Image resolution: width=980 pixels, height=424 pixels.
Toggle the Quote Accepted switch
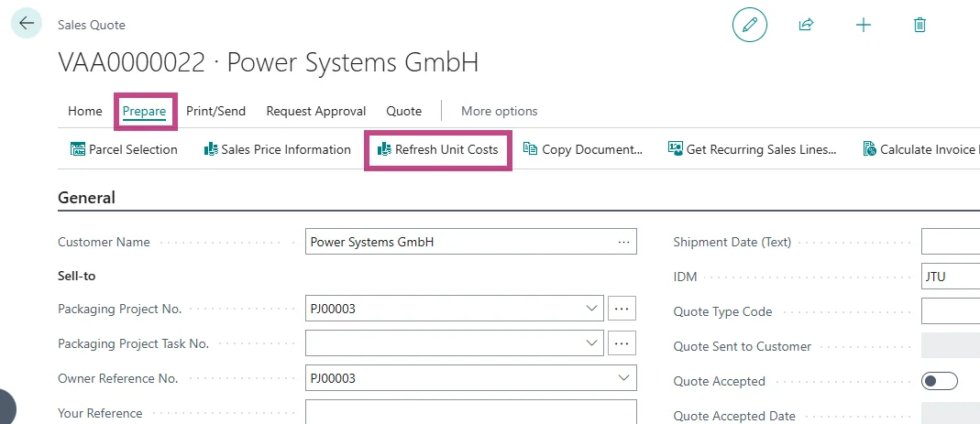coord(939,381)
